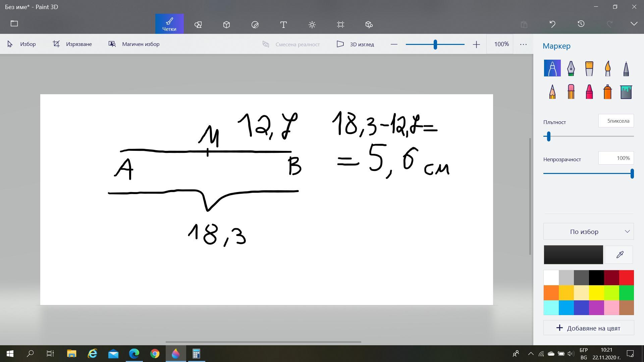
Task: Select the Oil brush tool
Action: point(589,68)
